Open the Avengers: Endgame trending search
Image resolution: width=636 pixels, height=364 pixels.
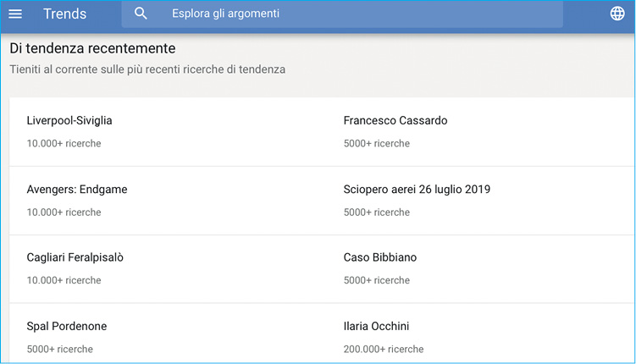click(77, 190)
